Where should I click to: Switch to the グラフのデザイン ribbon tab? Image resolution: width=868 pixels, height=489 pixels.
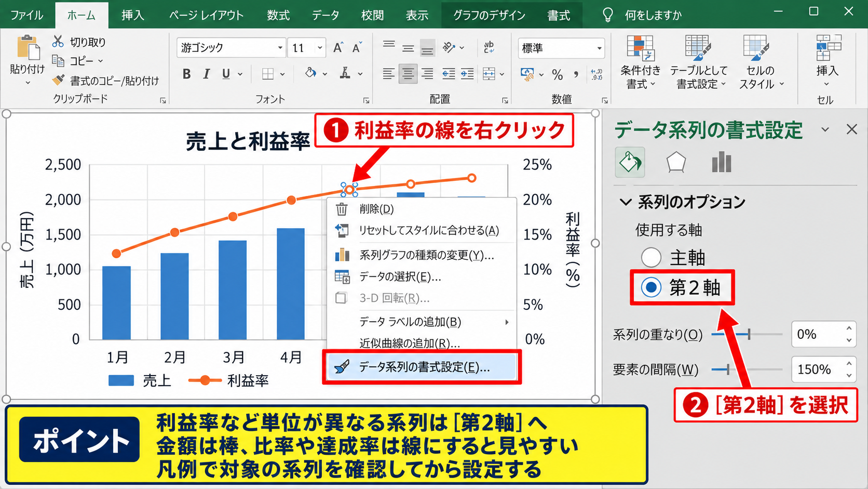point(489,15)
